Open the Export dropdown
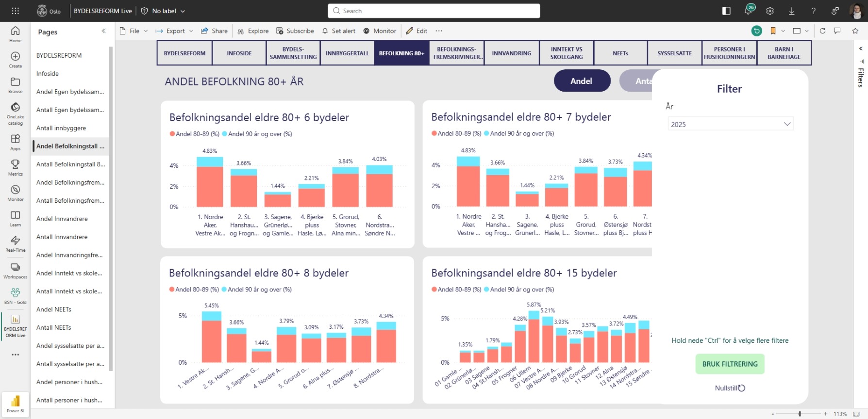Screen dimensions: 868x419 pos(174,31)
